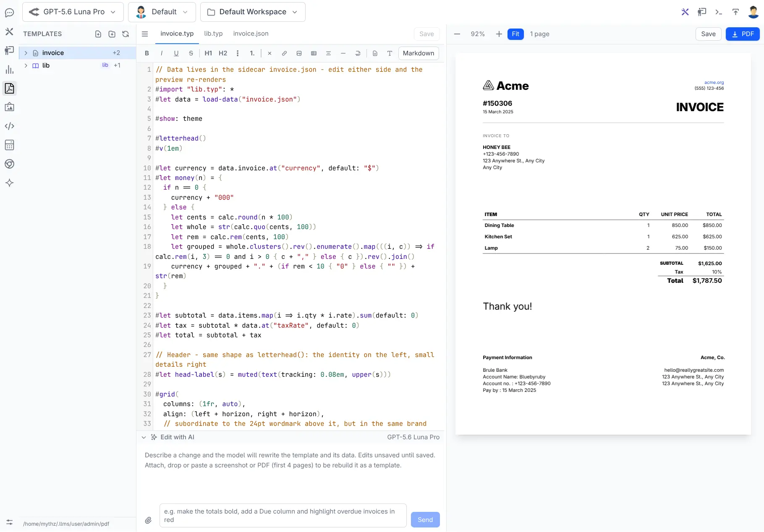Apply bold formatting
The height and width of the screenshot is (532, 764).
click(x=147, y=53)
